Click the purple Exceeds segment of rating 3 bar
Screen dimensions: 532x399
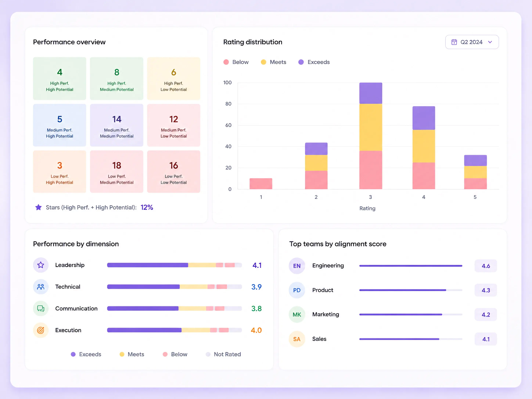click(371, 93)
